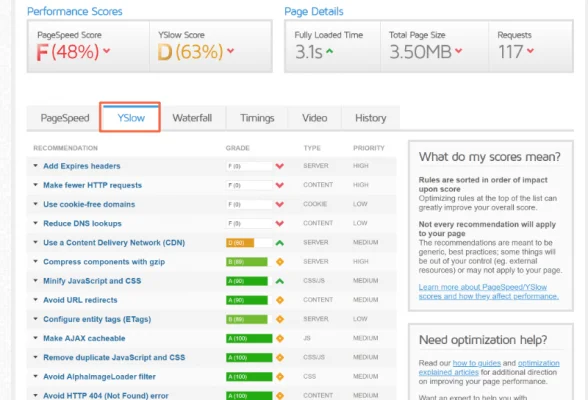Follow the Learn more about PageSpeed/YSlow scores link
The image size is (588, 400).
[x=489, y=292]
